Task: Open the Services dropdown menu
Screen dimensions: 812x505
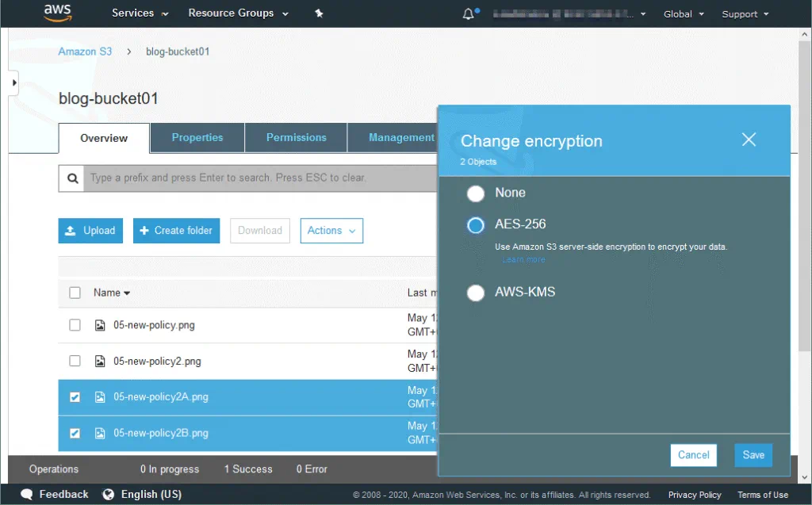Action: coord(140,13)
